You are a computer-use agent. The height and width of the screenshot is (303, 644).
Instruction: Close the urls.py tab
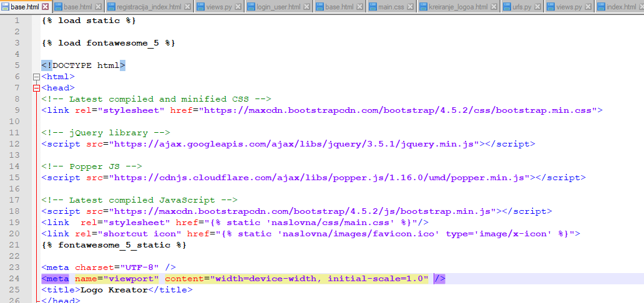[538, 7]
